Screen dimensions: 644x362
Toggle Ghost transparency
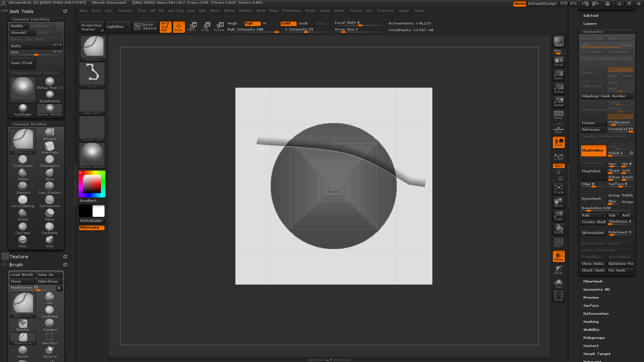(558, 269)
